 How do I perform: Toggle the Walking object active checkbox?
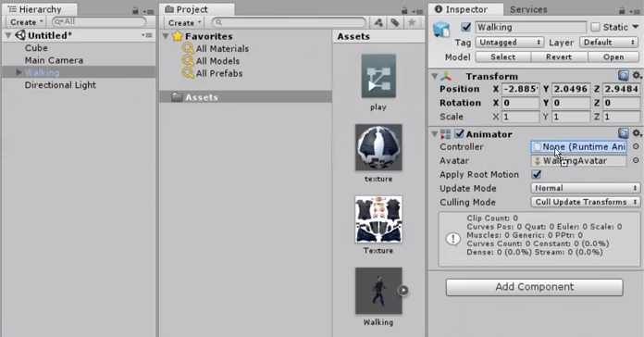tap(465, 27)
